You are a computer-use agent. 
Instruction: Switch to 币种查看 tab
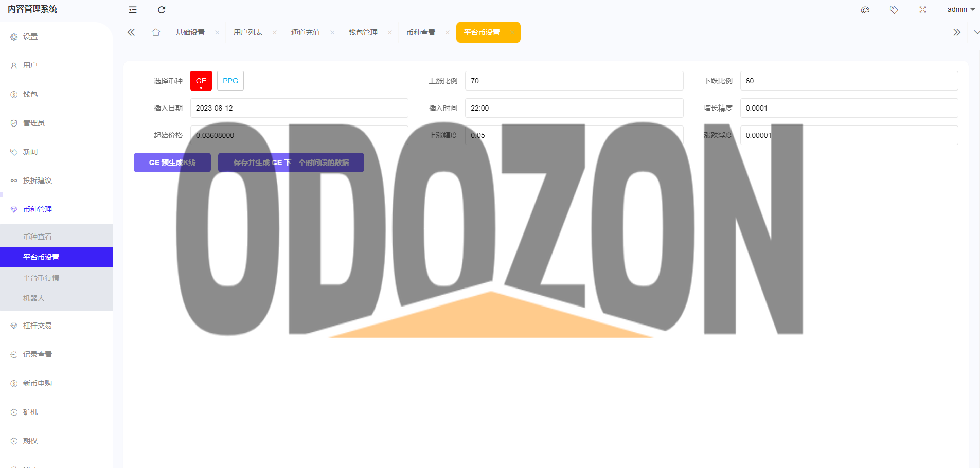[x=421, y=32]
